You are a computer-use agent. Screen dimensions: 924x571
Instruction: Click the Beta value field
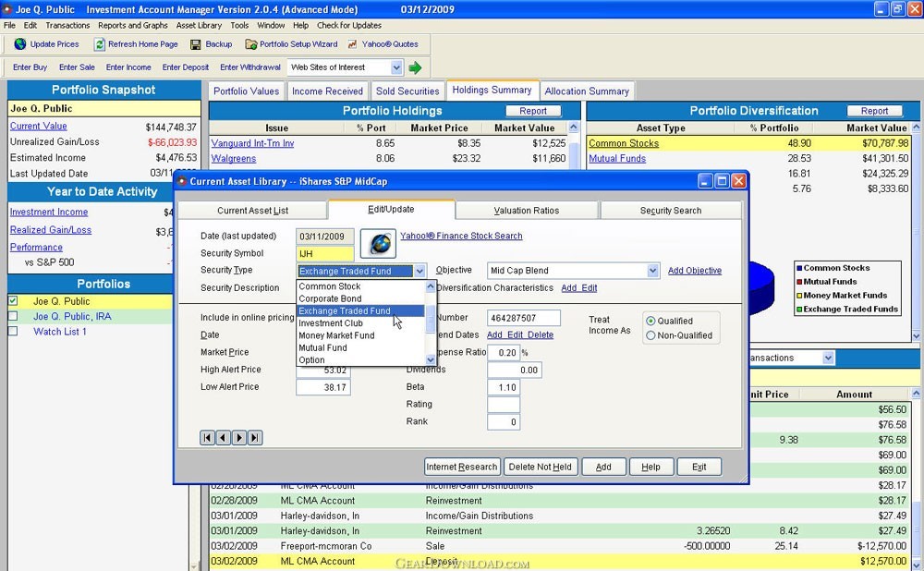click(504, 387)
